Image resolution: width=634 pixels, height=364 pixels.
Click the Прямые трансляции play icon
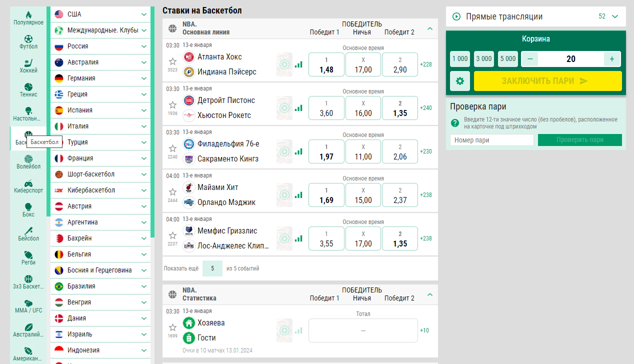[x=456, y=16]
